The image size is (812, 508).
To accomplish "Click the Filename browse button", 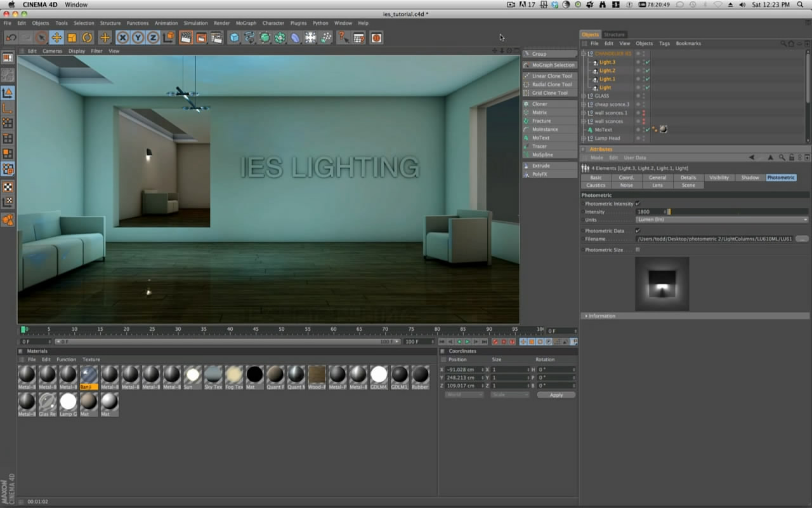I will point(802,239).
